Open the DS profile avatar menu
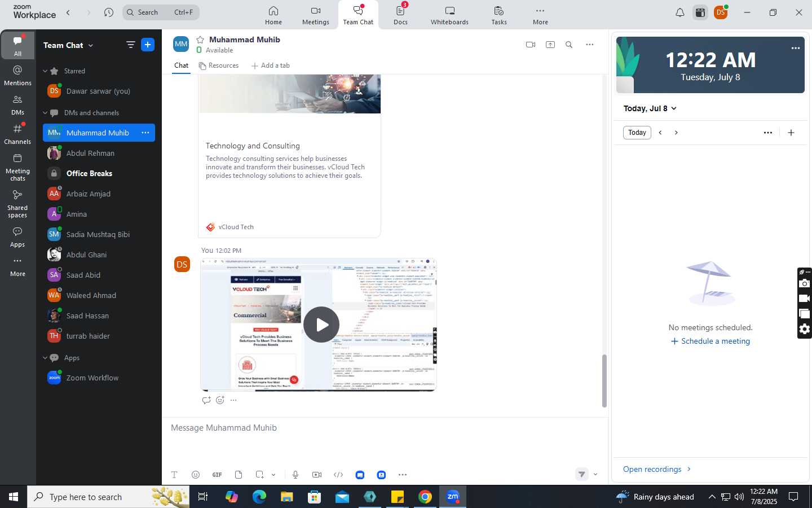 pyautogui.click(x=721, y=12)
